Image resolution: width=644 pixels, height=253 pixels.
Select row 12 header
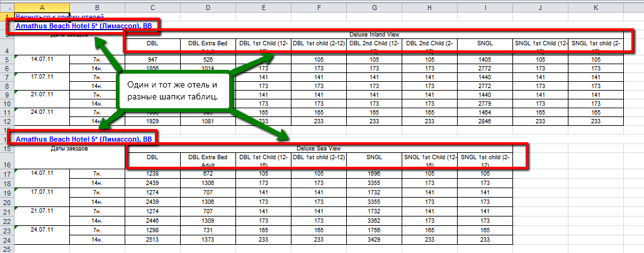coord(7,121)
